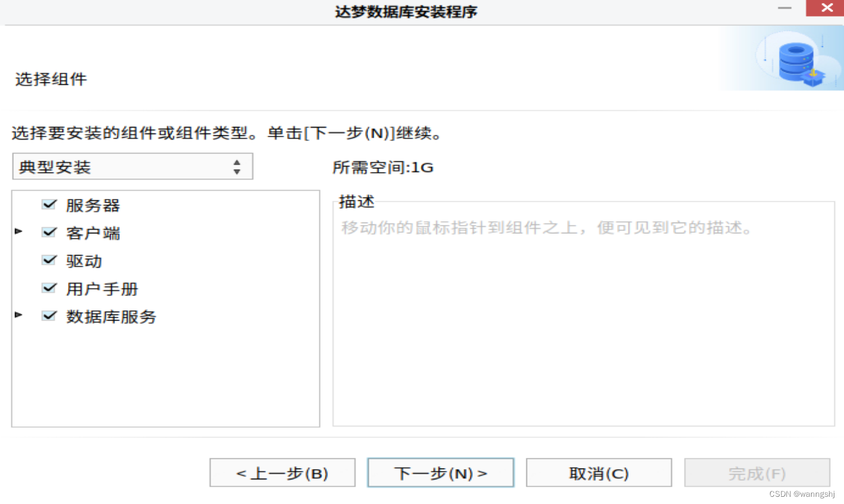Toggle the 用户手册 checkbox
The height and width of the screenshot is (504, 844).
click(49, 288)
